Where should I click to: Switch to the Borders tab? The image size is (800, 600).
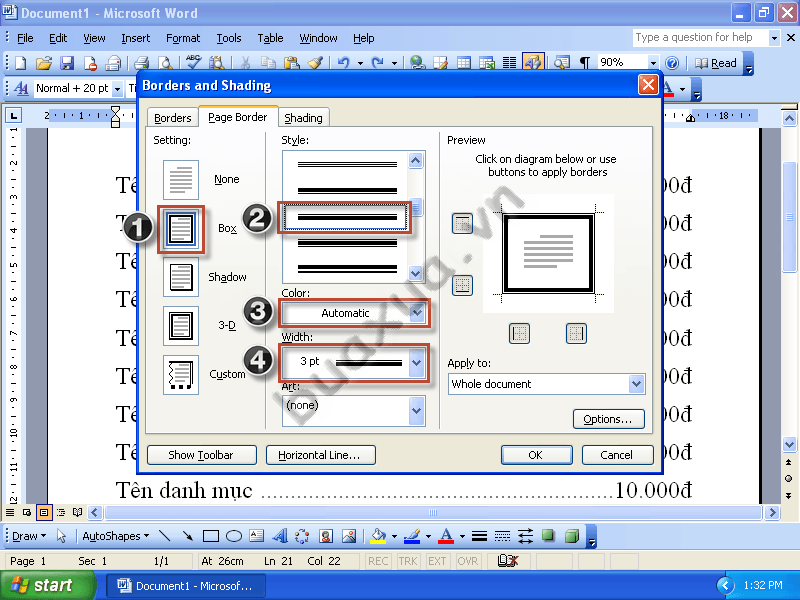(172, 118)
